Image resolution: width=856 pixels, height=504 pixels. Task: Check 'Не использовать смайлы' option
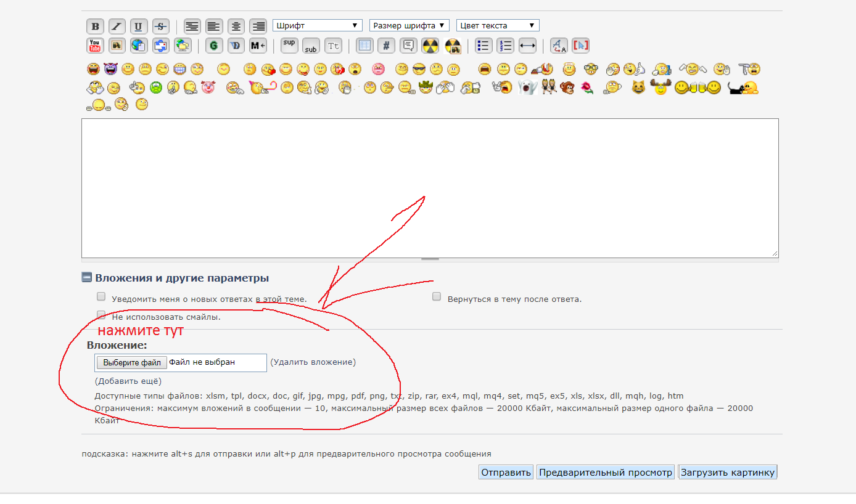pyautogui.click(x=101, y=315)
